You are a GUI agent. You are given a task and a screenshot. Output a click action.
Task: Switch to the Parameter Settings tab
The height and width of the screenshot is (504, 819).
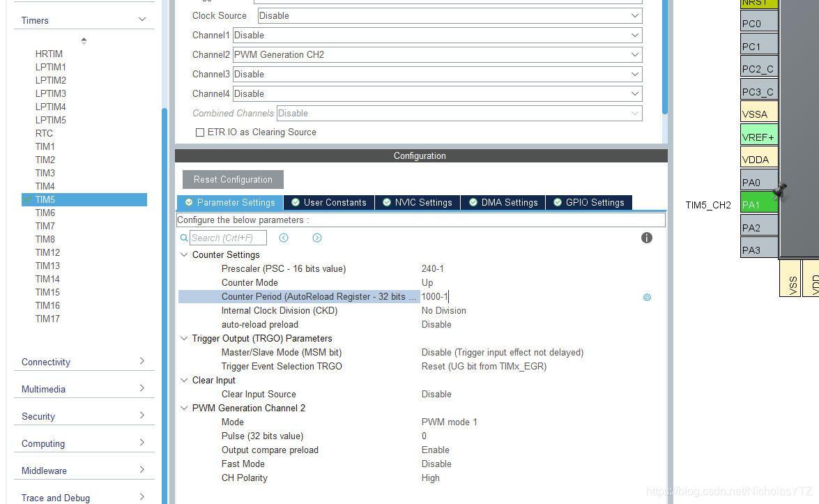tap(230, 203)
